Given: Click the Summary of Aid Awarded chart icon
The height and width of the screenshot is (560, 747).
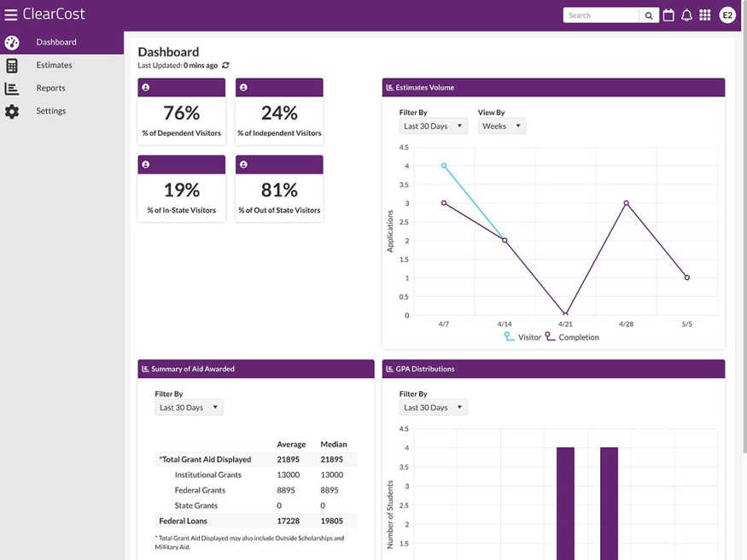Looking at the screenshot, I should 145,369.
